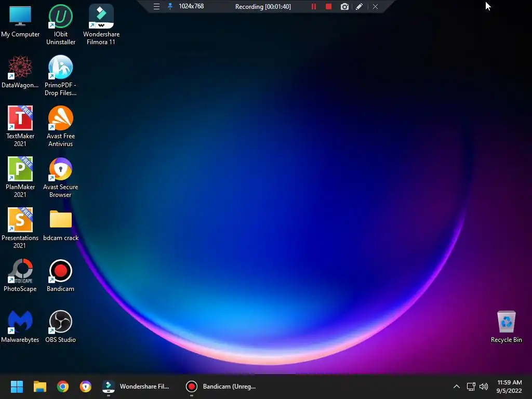Viewport: 532px width, 399px height.
Task: Select PrimoPDF Drop Files shortcut
Action: click(61, 75)
